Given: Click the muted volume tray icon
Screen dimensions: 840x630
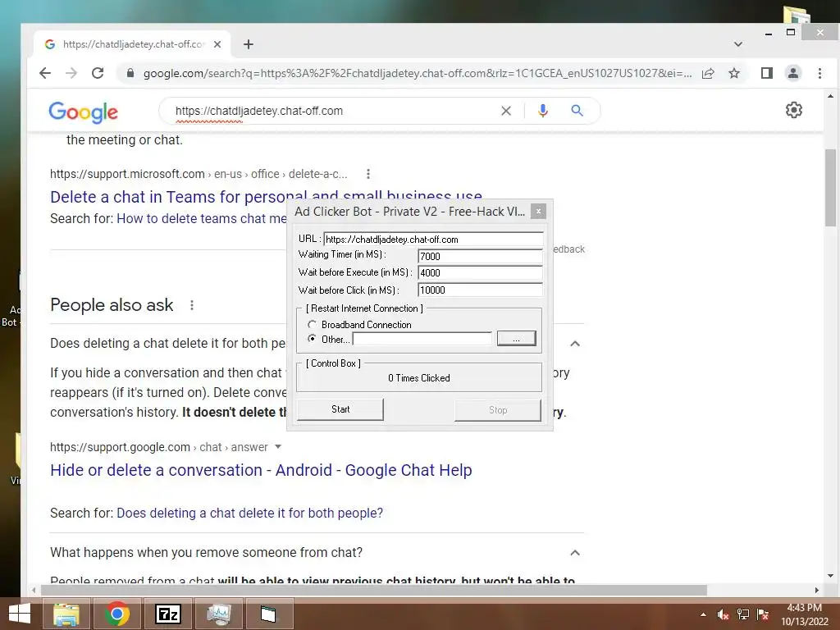Looking at the screenshot, I should (724, 614).
